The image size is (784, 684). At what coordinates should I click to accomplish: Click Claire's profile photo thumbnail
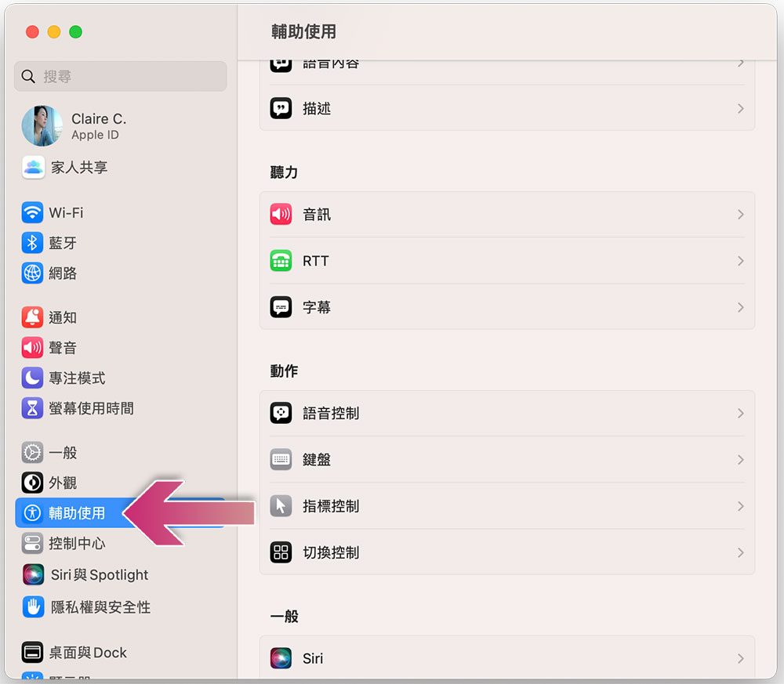(x=42, y=126)
